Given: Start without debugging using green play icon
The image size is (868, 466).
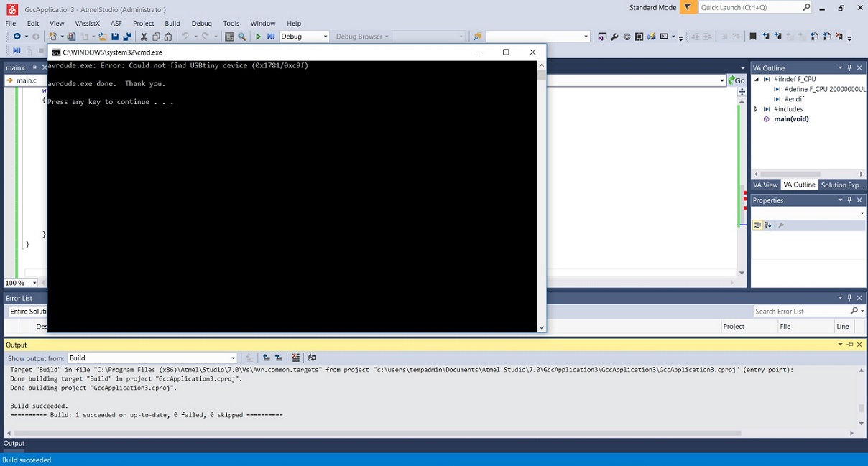Looking at the screenshot, I should point(258,37).
